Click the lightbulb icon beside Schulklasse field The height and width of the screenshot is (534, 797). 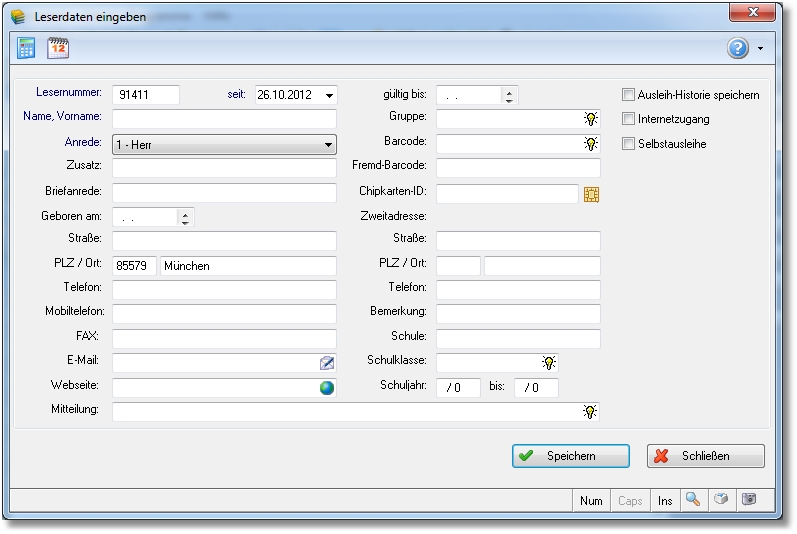[549, 362]
